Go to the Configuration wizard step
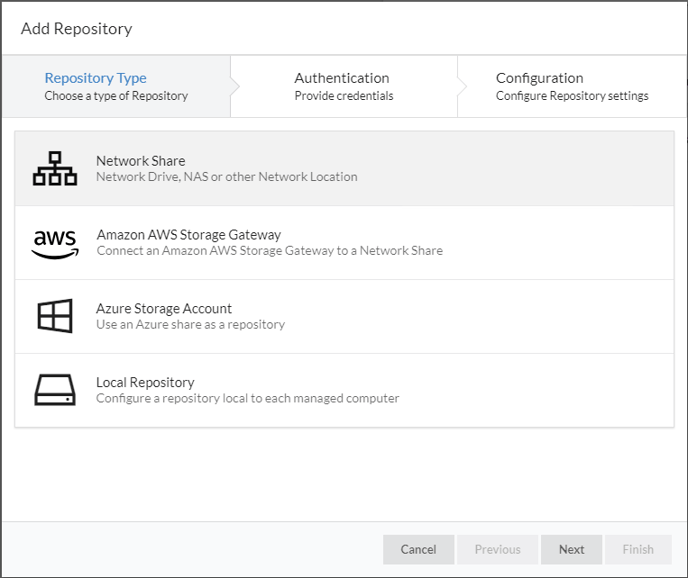 (572, 86)
